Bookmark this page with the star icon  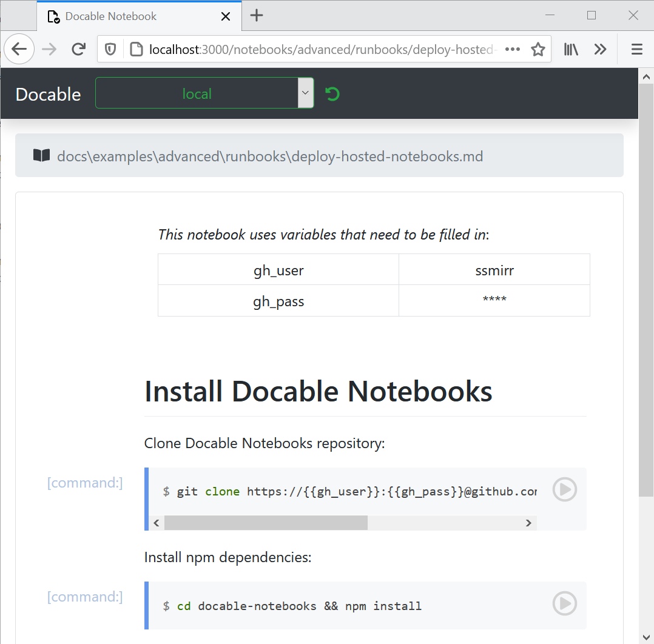pos(538,49)
